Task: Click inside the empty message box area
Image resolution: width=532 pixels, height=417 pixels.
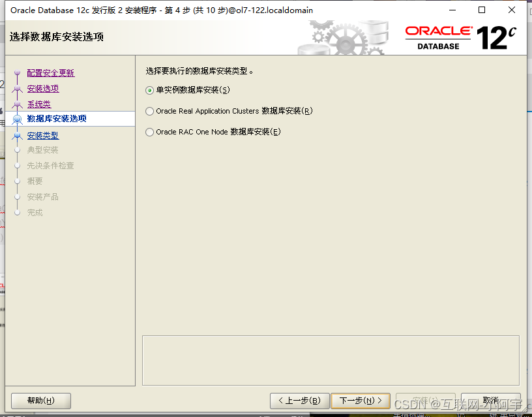Action: coord(331,360)
